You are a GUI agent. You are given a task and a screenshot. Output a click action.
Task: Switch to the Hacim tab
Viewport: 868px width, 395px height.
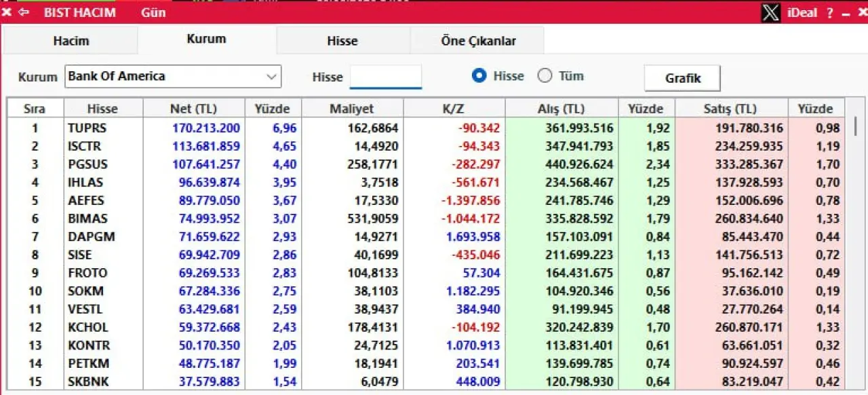pyautogui.click(x=71, y=41)
